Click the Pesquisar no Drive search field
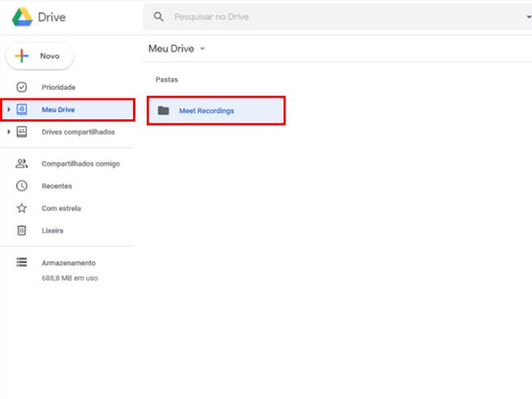This screenshot has width=532, height=399. pos(338,17)
